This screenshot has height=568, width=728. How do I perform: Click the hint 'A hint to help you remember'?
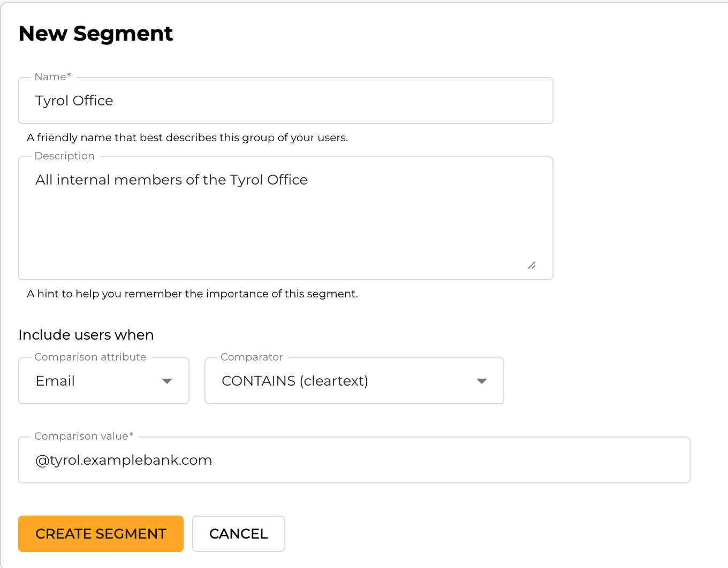[192, 294]
